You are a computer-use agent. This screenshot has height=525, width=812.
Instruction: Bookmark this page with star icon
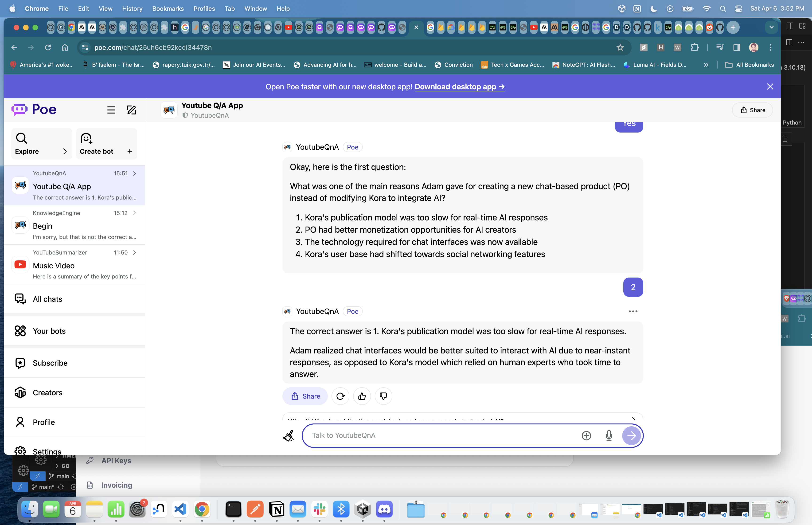[620, 47]
